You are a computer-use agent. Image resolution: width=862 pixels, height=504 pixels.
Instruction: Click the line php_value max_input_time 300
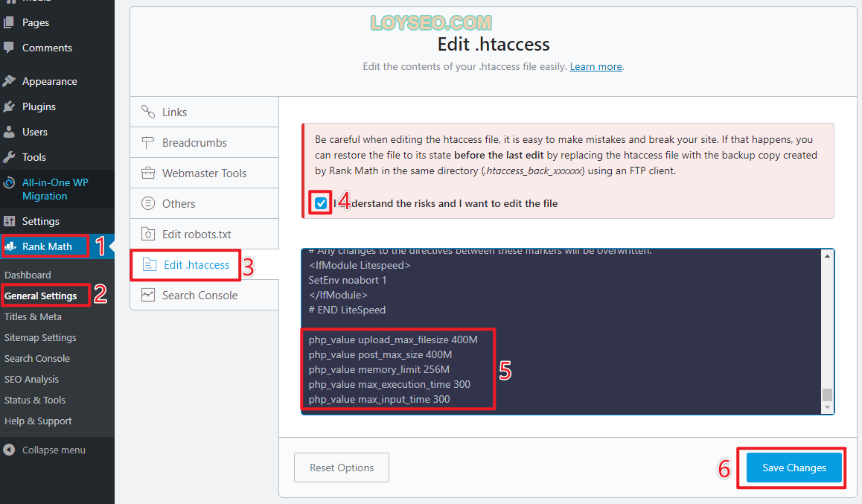point(380,400)
